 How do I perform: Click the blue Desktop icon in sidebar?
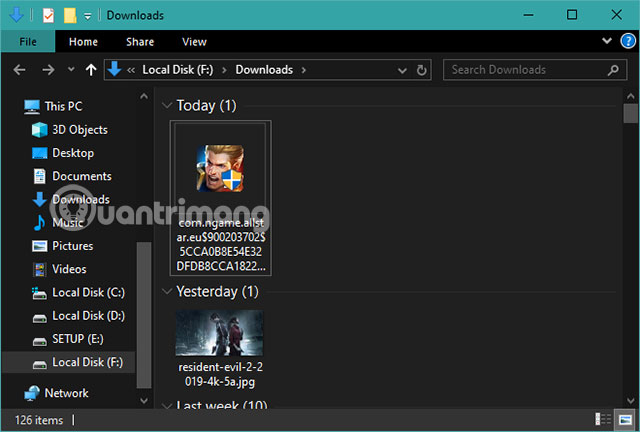40,153
